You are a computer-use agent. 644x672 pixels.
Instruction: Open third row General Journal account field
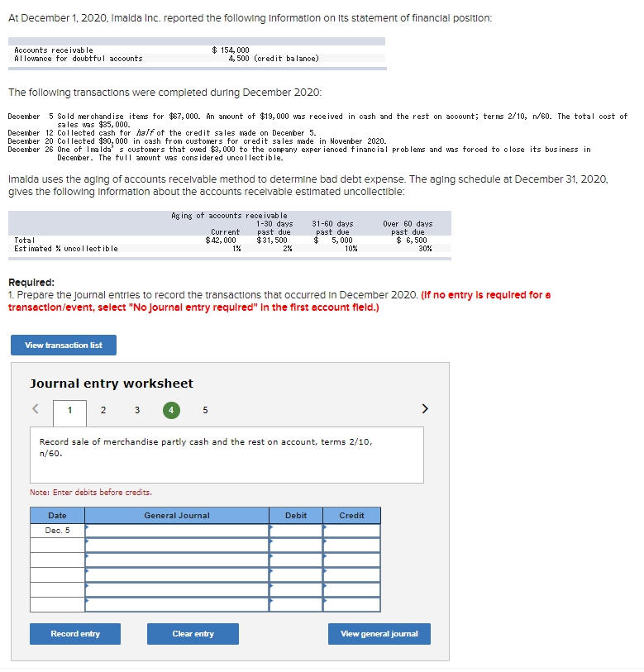(177, 560)
